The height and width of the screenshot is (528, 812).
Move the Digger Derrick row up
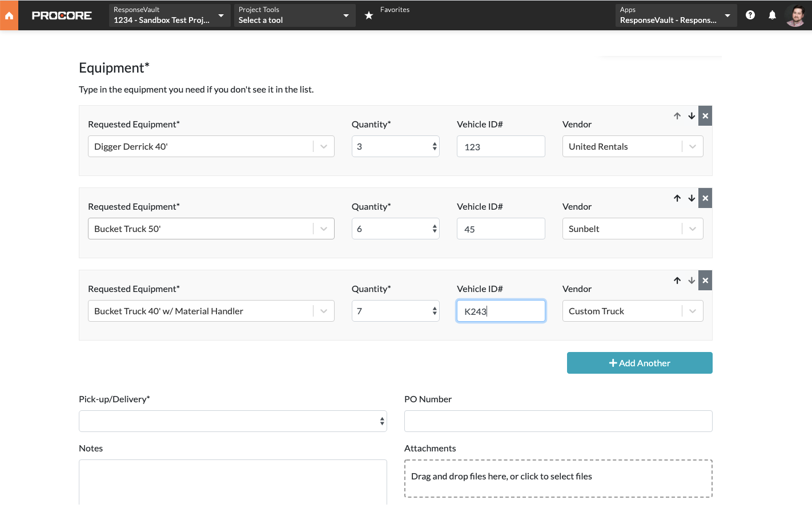click(677, 115)
